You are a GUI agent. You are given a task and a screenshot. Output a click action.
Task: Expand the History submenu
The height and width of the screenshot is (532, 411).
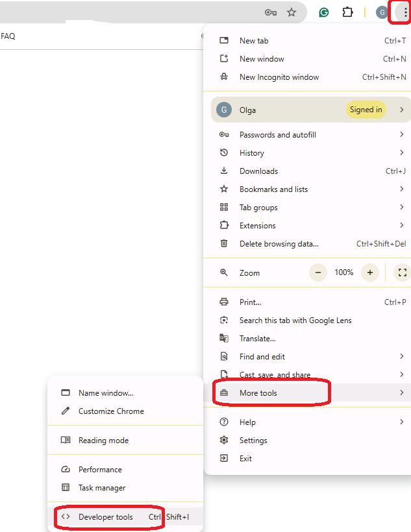(252, 153)
